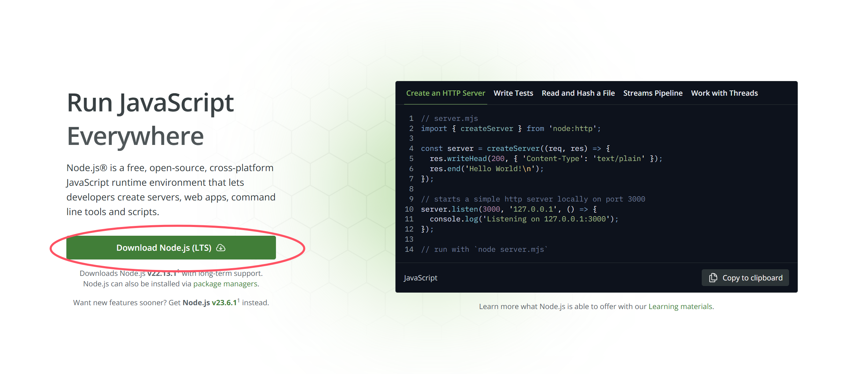Click the Node.js description paragraph
This screenshot has width=868, height=374.
[x=171, y=190]
